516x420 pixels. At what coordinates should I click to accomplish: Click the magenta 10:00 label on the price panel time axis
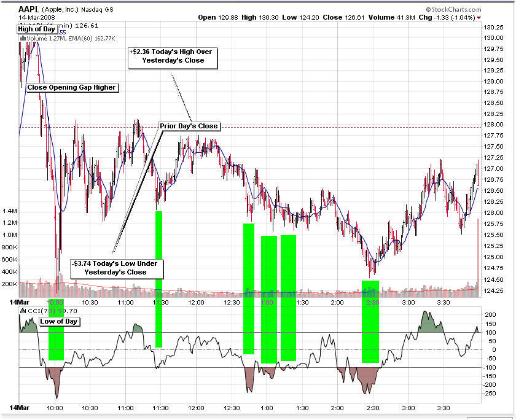[55, 303]
